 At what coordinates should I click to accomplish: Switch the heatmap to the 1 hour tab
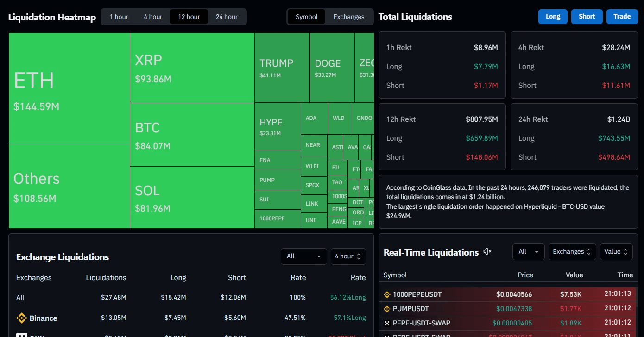(119, 17)
